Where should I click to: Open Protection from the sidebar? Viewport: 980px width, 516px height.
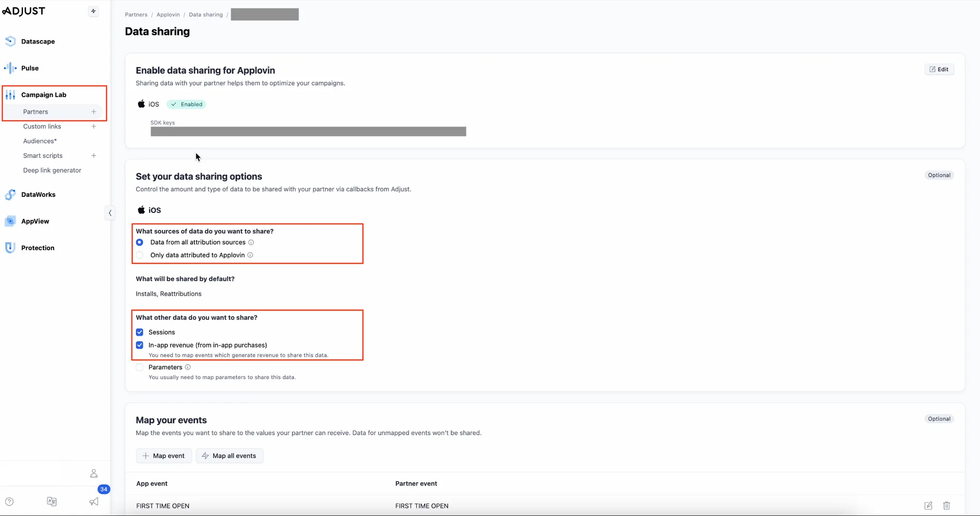tap(38, 247)
